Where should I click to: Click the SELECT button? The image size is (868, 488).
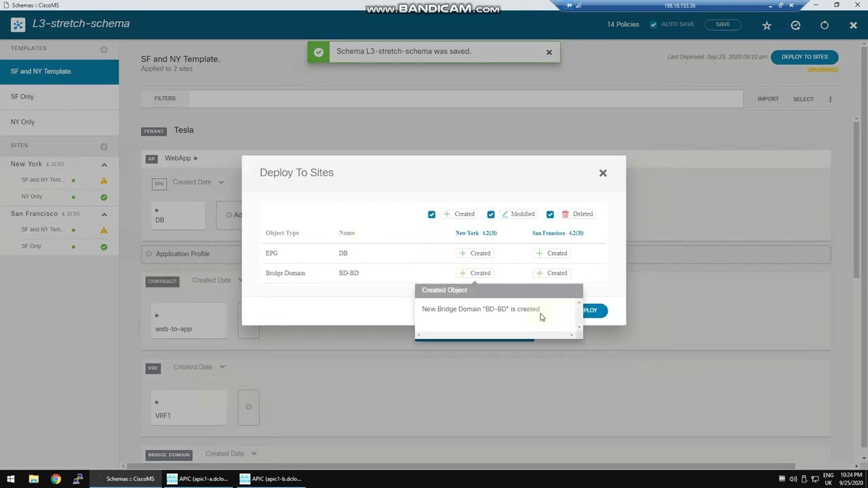pyautogui.click(x=803, y=99)
